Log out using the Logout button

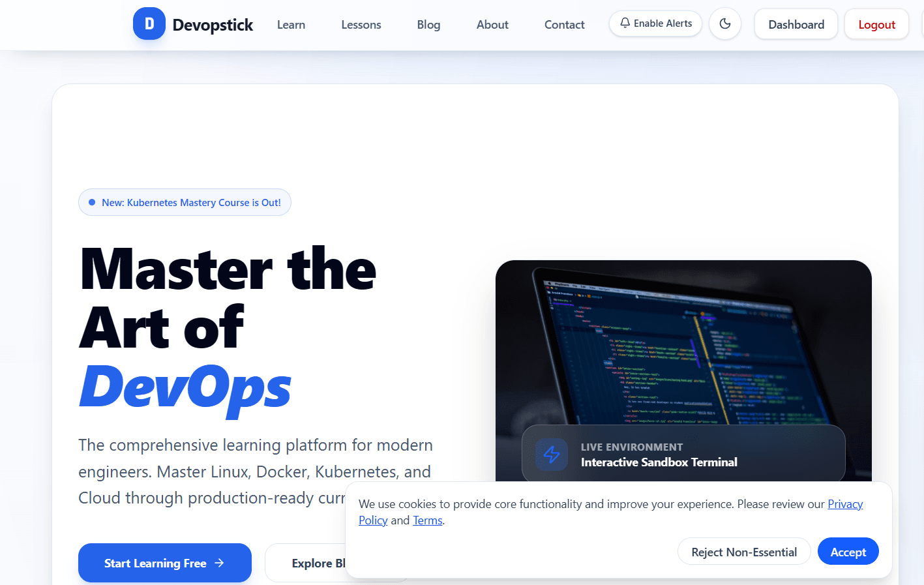click(x=876, y=24)
